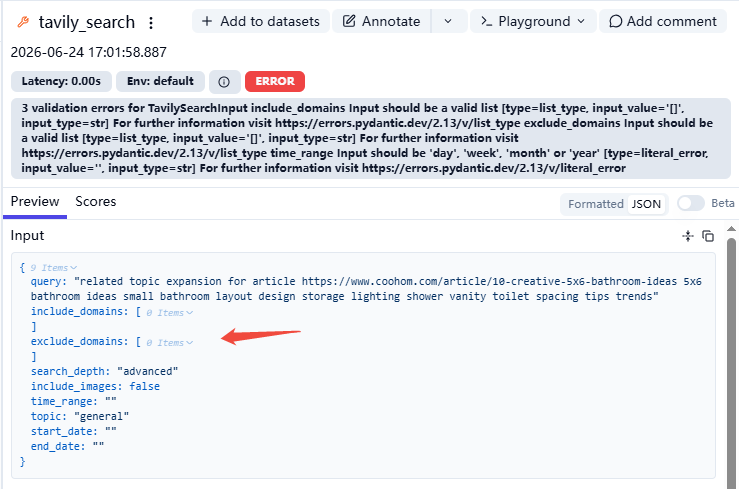This screenshot has width=739, height=489.
Task: Copy the Input JSON with copy icon
Action: tap(708, 236)
